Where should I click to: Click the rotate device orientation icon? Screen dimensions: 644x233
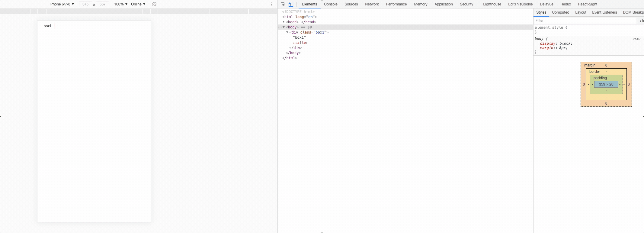154,4
